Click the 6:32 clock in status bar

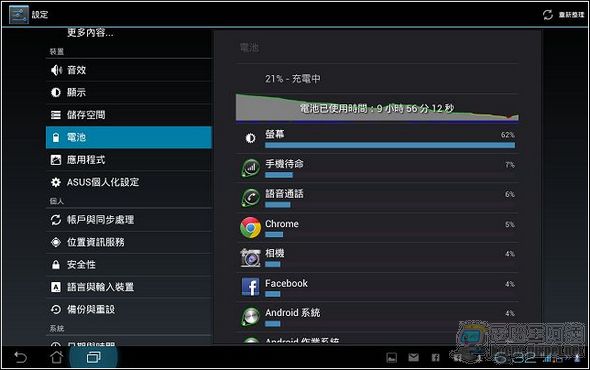pyautogui.click(x=515, y=357)
